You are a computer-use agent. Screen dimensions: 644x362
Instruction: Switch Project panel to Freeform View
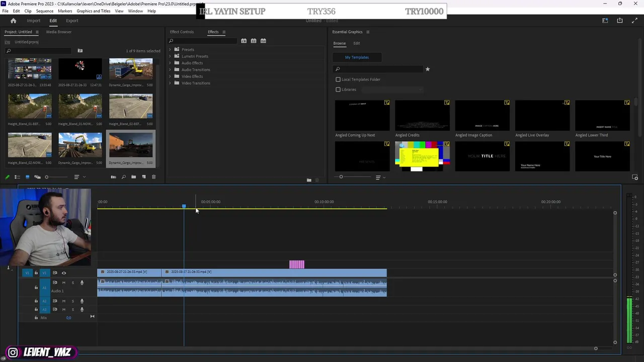click(37, 177)
